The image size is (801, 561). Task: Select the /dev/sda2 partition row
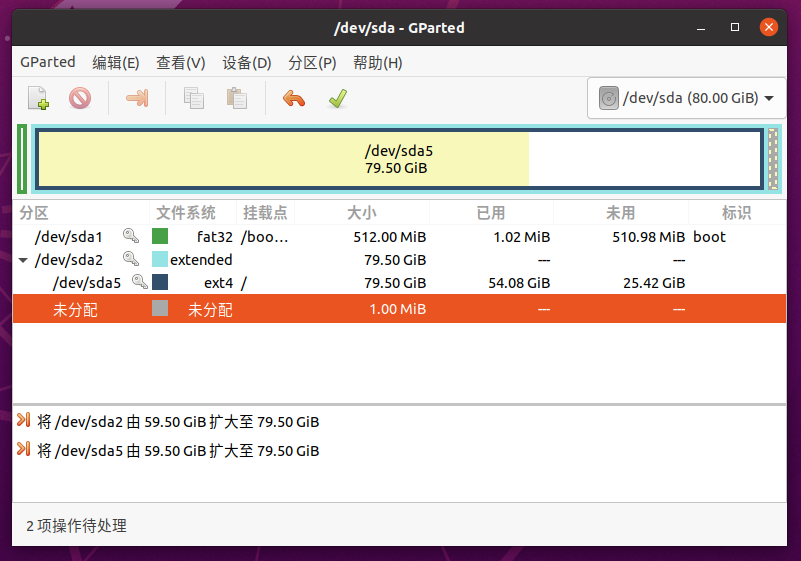click(399, 260)
